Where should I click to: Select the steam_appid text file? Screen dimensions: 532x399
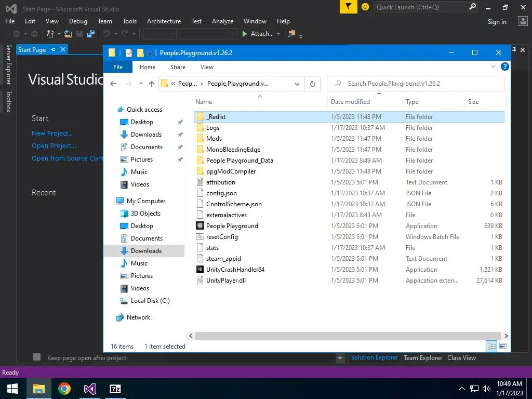pos(223,259)
